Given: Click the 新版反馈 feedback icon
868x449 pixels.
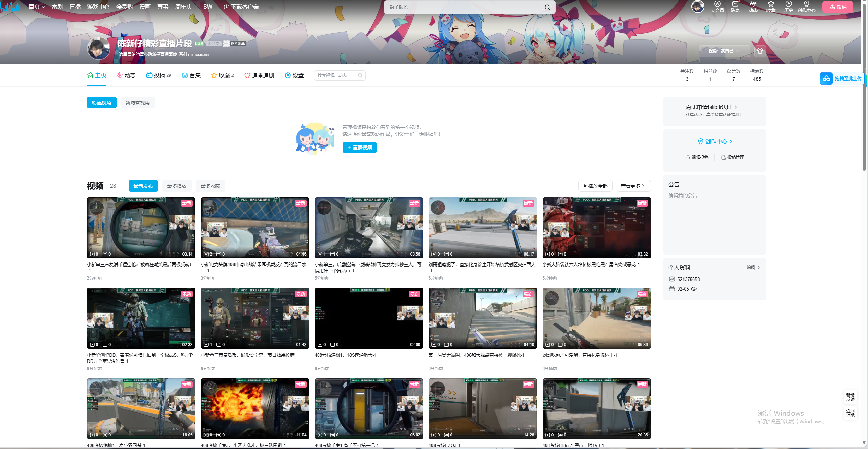Looking at the screenshot, I should [850, 397].
